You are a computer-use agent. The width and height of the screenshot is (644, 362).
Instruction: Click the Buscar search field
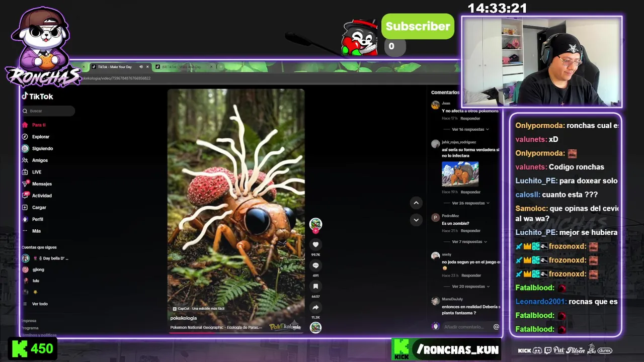tap(48, 111)
